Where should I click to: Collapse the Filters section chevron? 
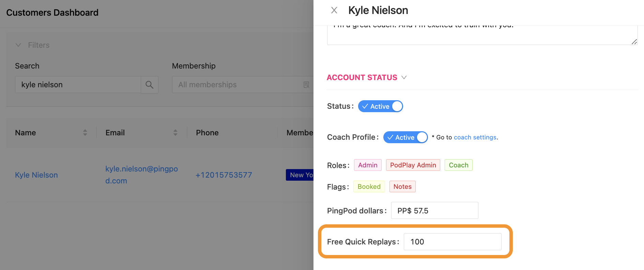coord(18,45)
